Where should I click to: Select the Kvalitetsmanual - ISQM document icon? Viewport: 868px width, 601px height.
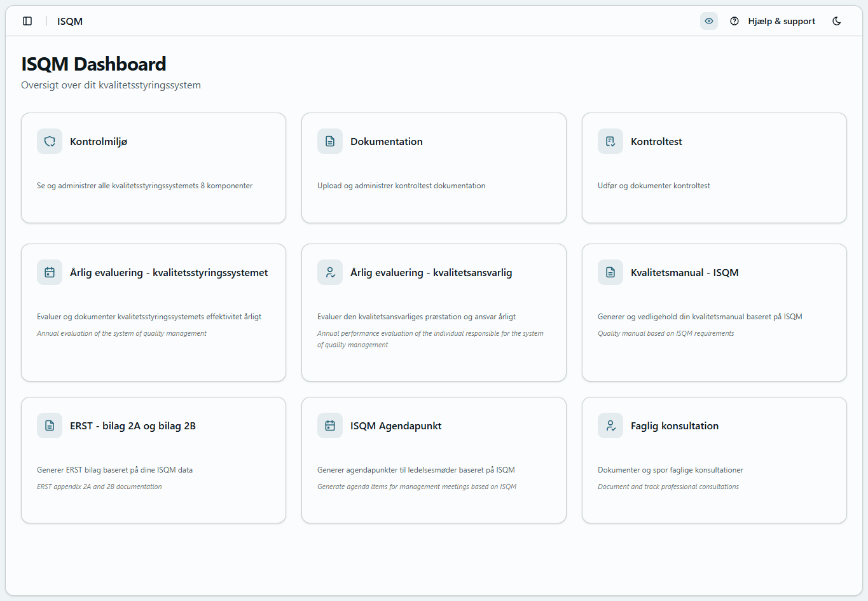(x=610, y=272)
